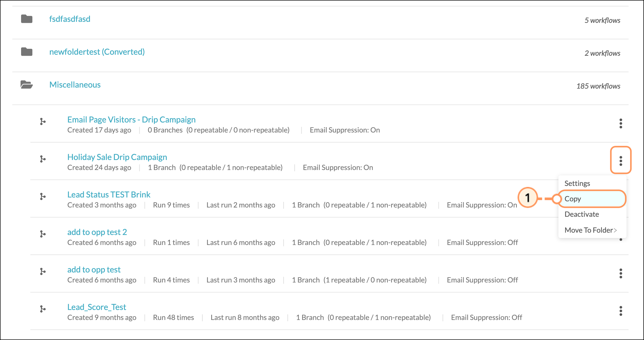
Task: Open the newfoldertest (Converted) folder
Action: tap(97, 52)
